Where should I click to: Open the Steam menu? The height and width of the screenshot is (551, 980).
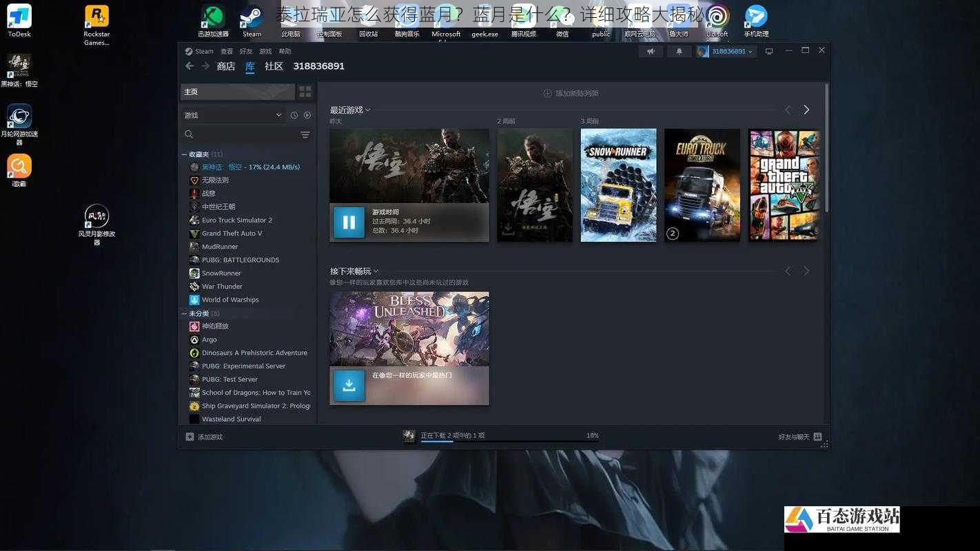pyautogui.click(x=200, y=52)
